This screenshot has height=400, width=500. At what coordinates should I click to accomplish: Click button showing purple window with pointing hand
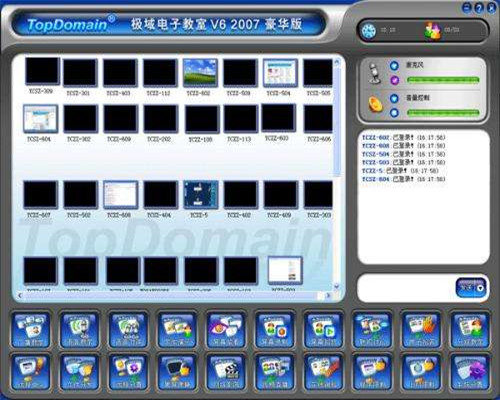pyautogui.click(x=372, y=372)
